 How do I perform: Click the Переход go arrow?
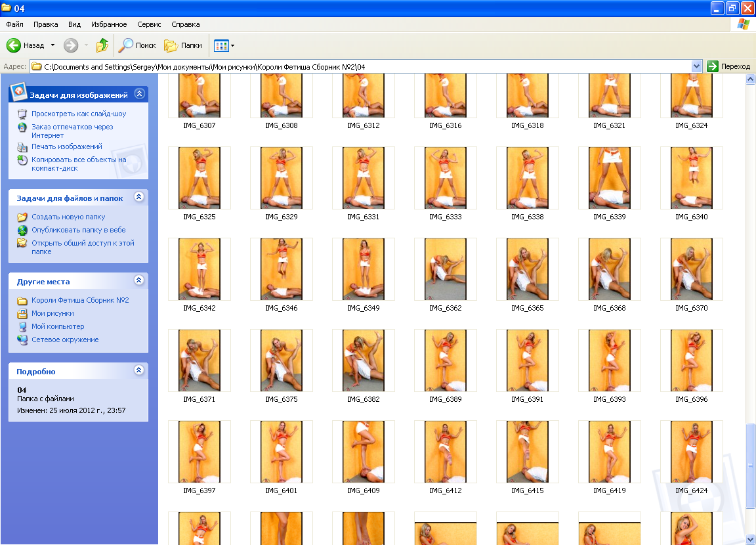[713, 66]
